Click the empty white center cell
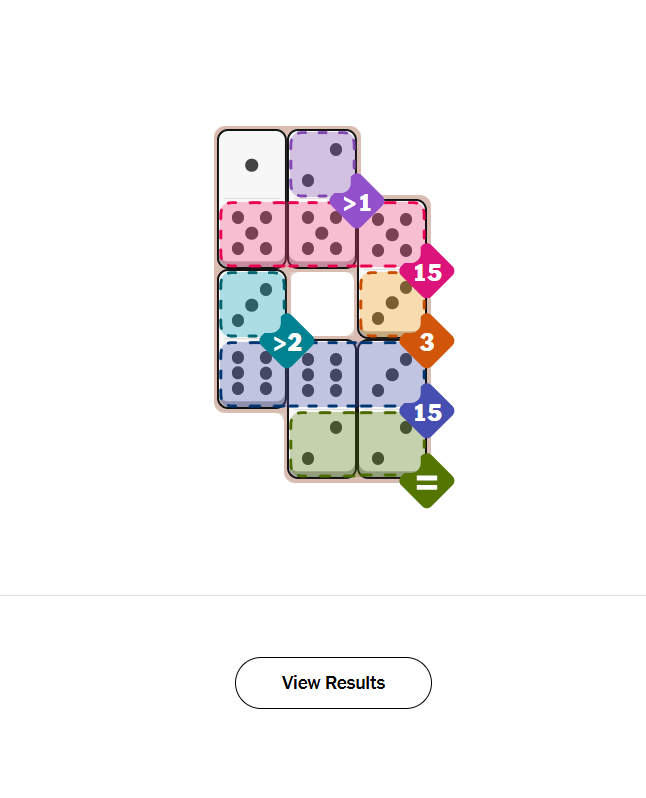Image resolution: width=646 pixels, height=798 pixels. (322, 303)
